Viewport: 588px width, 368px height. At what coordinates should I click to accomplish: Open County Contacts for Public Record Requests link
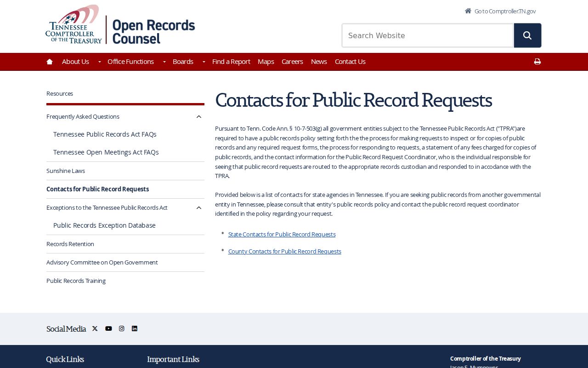click(x=284, y=251)
